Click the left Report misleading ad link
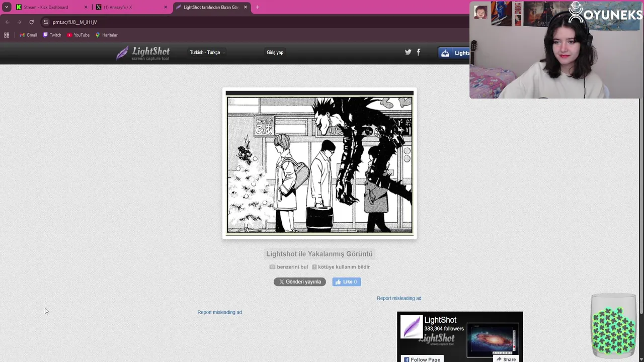 point(219,312)
